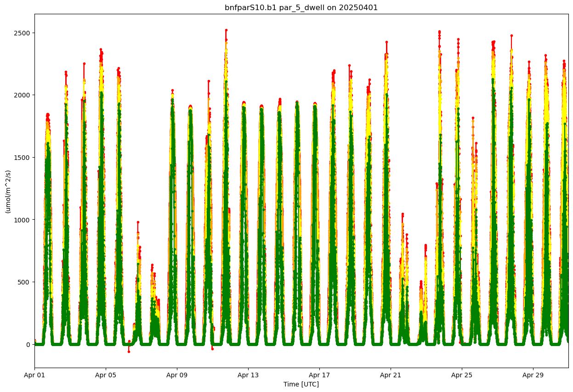Click the x-axis tick label 'Apr 17'
The image size is (573, 392).
[x=320, y=375]
